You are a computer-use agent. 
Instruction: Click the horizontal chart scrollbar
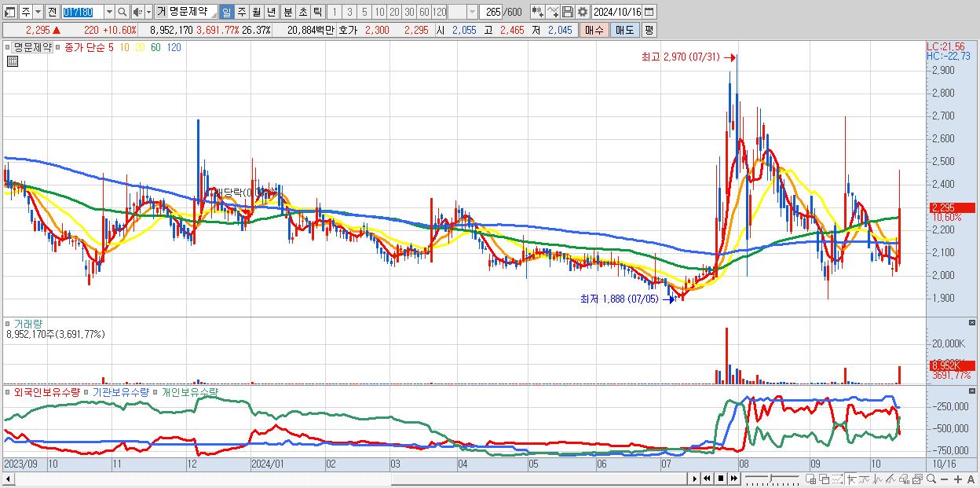[346, 479]
